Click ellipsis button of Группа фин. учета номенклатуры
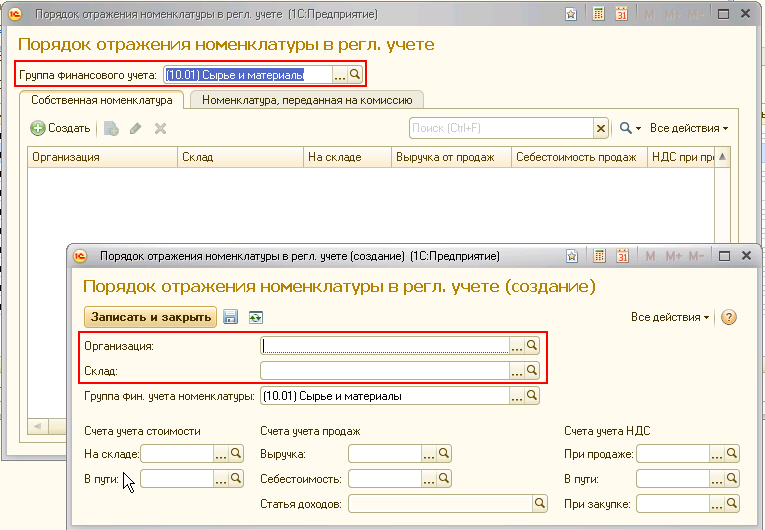The image size is (765, 530). coord(517,396)
